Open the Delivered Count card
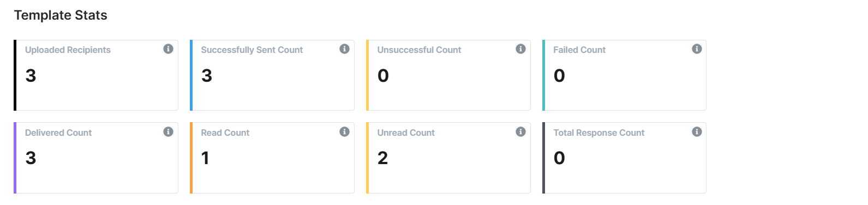This screenshot has width=868, height=205. coord(96,158)
